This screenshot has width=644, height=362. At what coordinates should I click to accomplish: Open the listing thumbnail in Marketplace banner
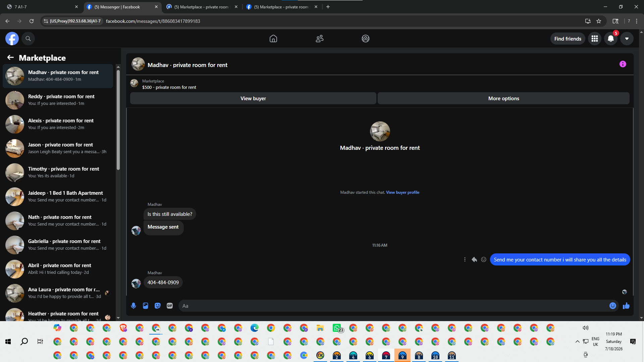click(x=134, y=83)
